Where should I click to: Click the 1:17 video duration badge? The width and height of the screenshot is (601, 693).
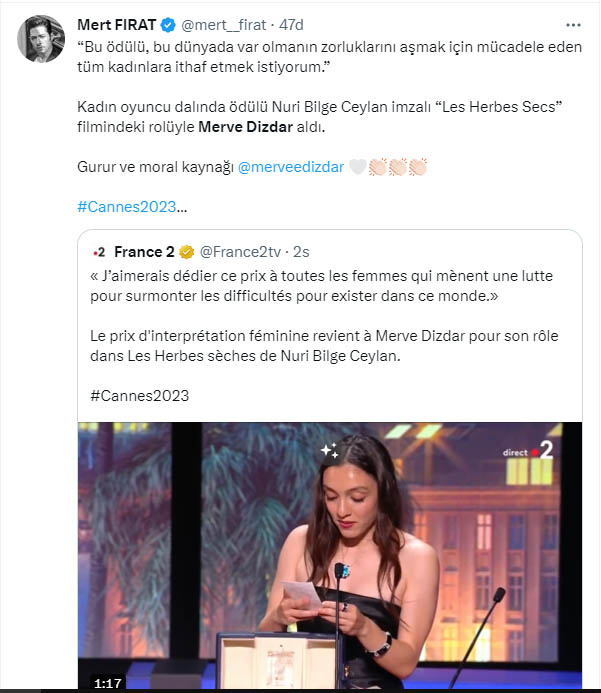point(107,682)
